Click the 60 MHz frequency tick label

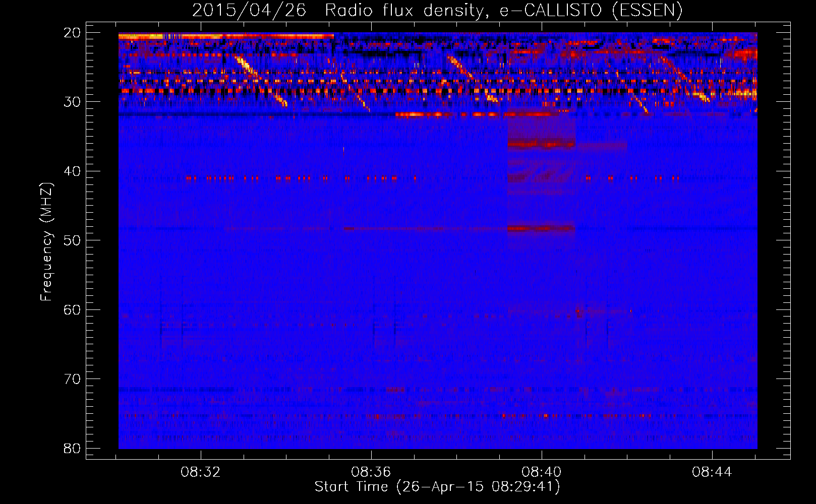click(x=73, y=310)
